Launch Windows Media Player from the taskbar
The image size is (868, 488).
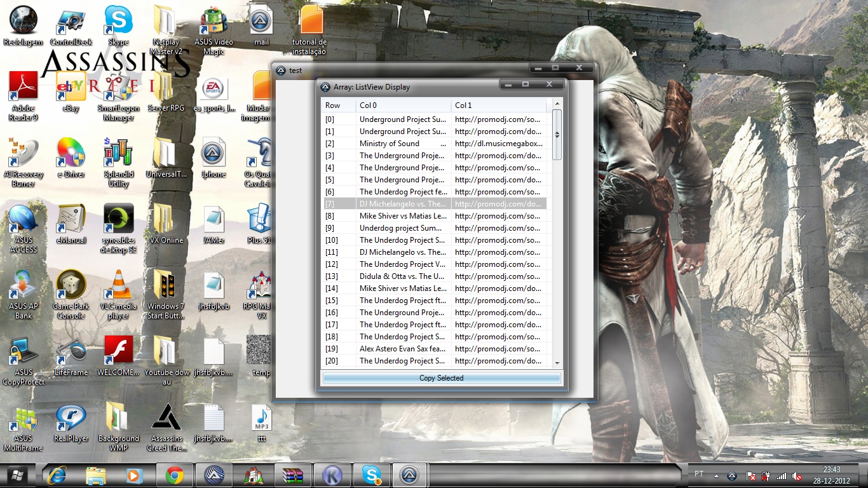[135, 475]
